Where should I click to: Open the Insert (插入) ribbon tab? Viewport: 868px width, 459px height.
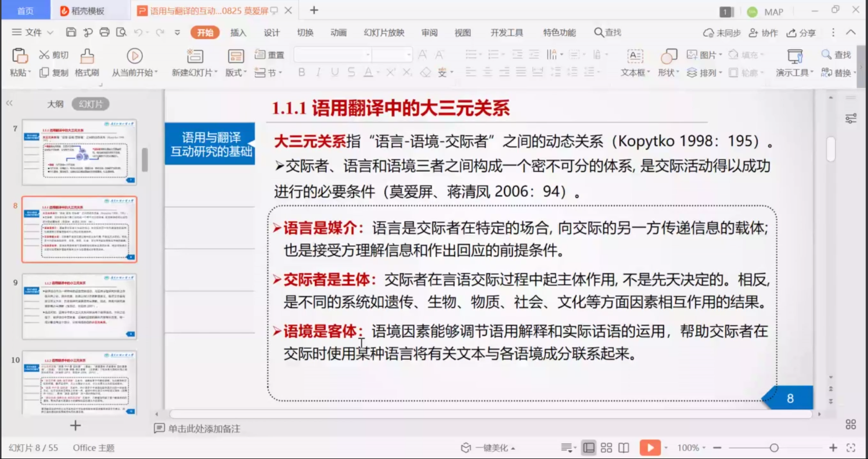(x=238, y=33)
